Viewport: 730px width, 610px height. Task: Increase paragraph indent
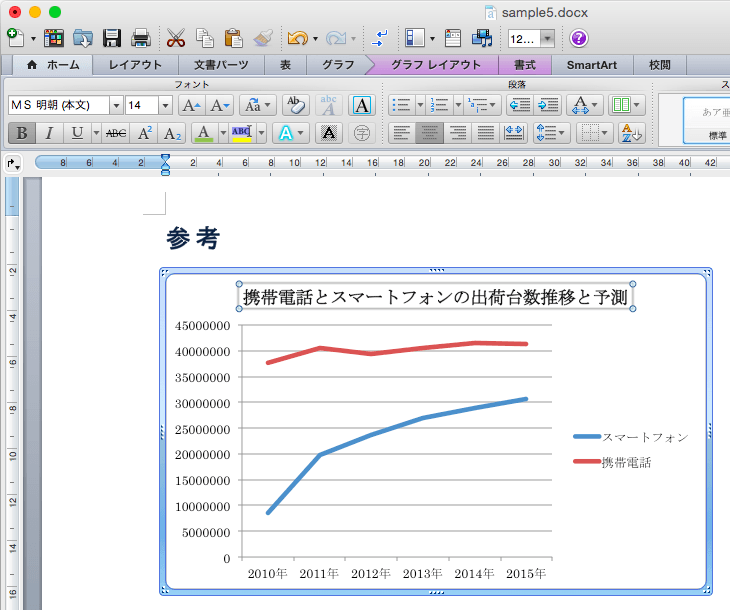pyautogui.click(x=548, y=105)
